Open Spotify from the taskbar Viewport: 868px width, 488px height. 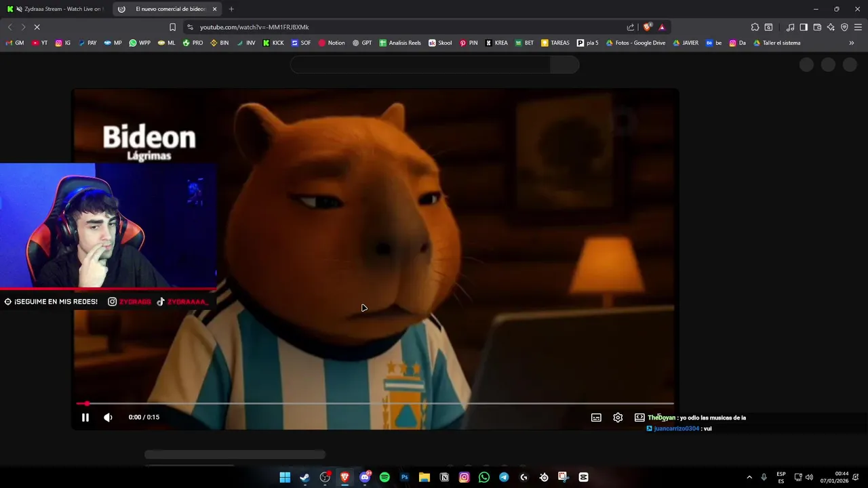click(384, 477)
